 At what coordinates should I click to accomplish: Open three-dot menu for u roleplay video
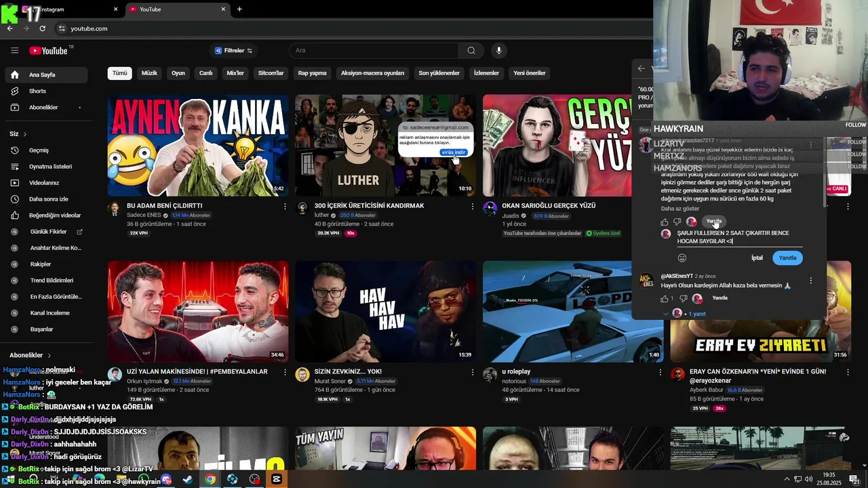click(660, 372)
